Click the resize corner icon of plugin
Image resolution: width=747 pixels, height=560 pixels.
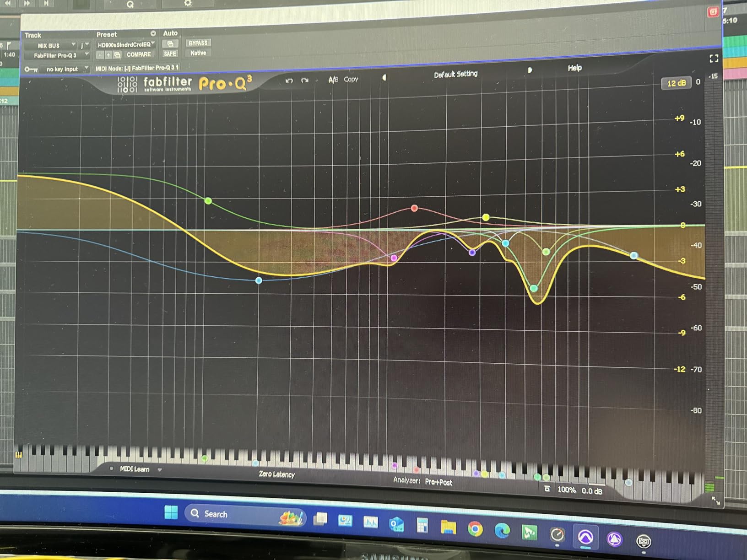click(716, 501)
